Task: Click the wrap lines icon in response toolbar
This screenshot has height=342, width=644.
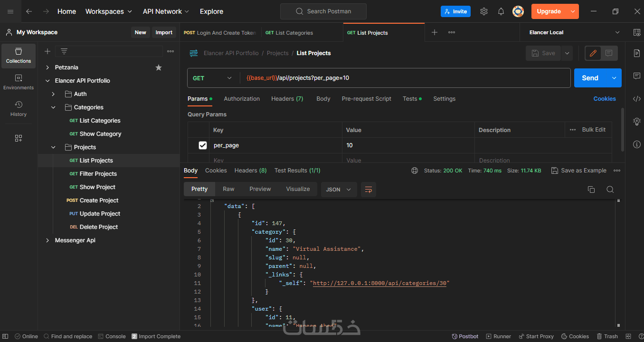Action: click(368, 190)
